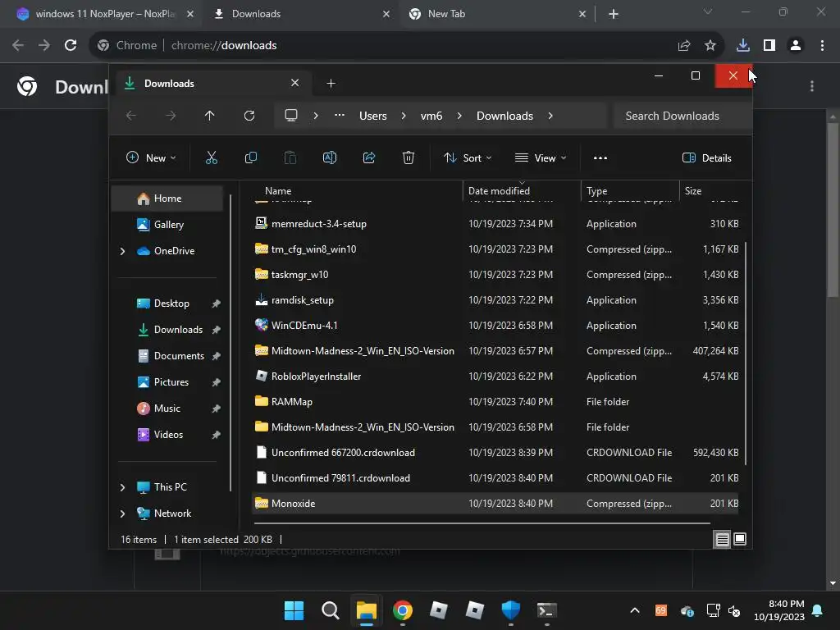Expand This PC tree node

pos(122,487)
